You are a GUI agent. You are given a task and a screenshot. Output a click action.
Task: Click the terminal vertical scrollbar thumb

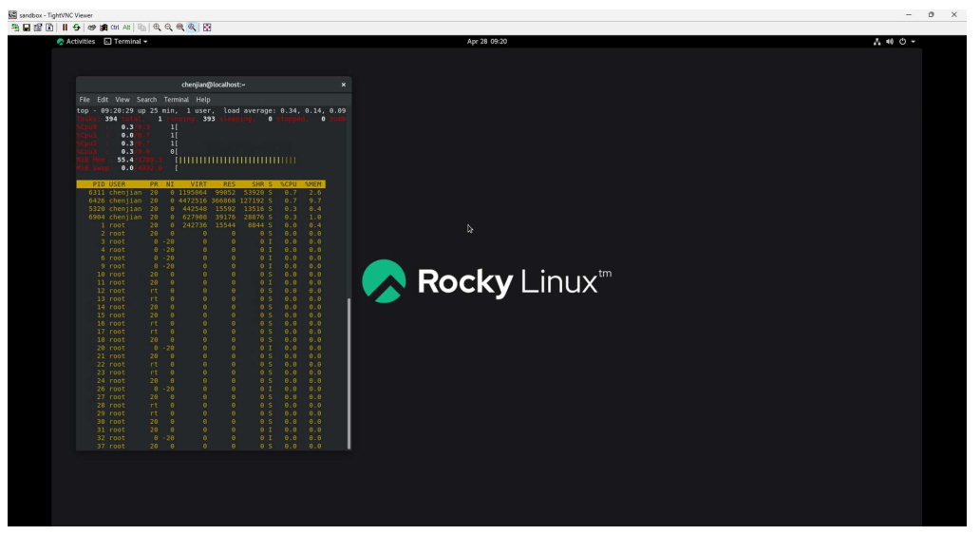[x=349, y=373]
